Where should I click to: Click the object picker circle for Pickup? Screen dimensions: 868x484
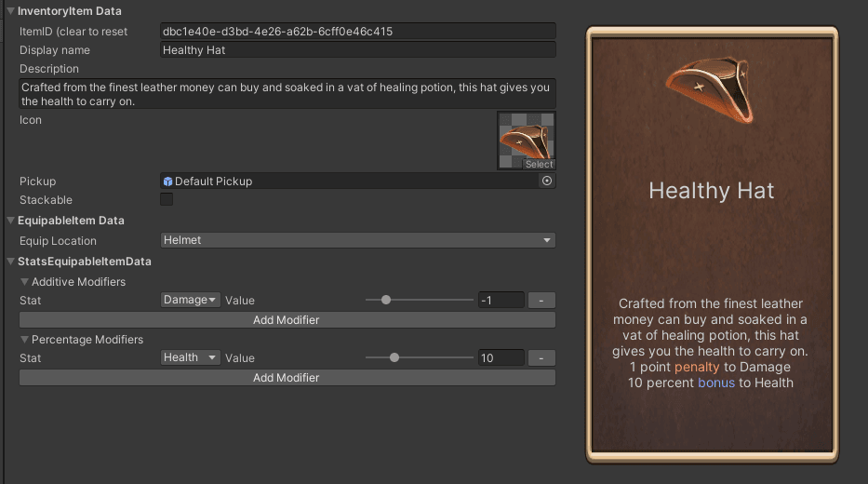coord(547,181)
